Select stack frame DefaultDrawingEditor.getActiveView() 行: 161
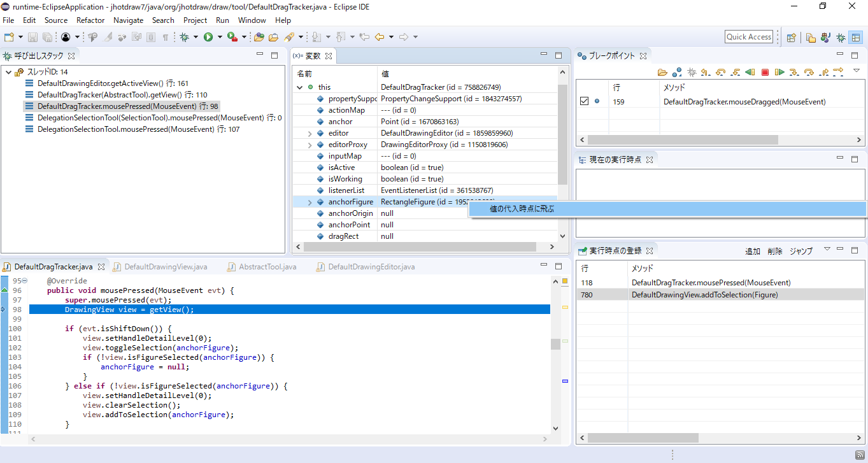868x463 pixels. point(113,83)
